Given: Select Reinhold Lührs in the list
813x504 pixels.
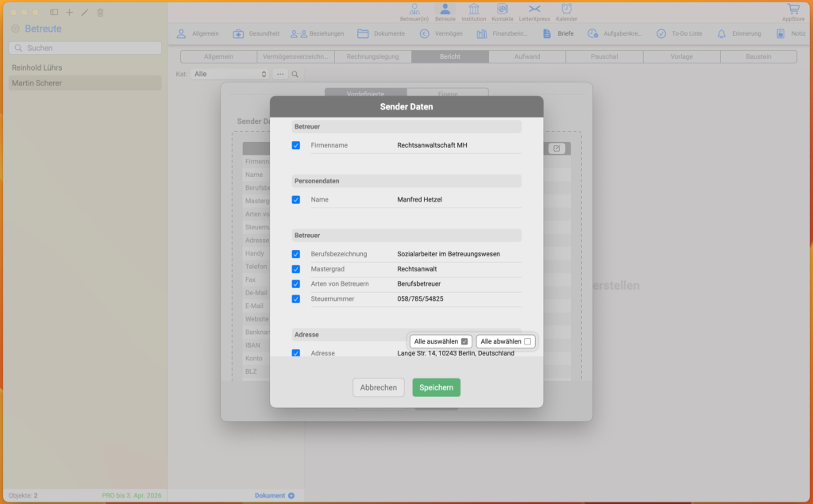Looking at the screenshot, I should tap(37, 68).
